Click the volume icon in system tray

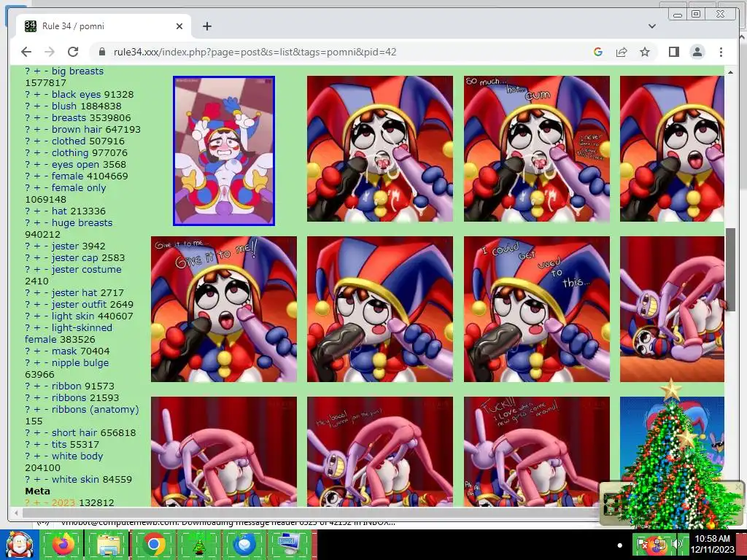[x=677, y=543]
